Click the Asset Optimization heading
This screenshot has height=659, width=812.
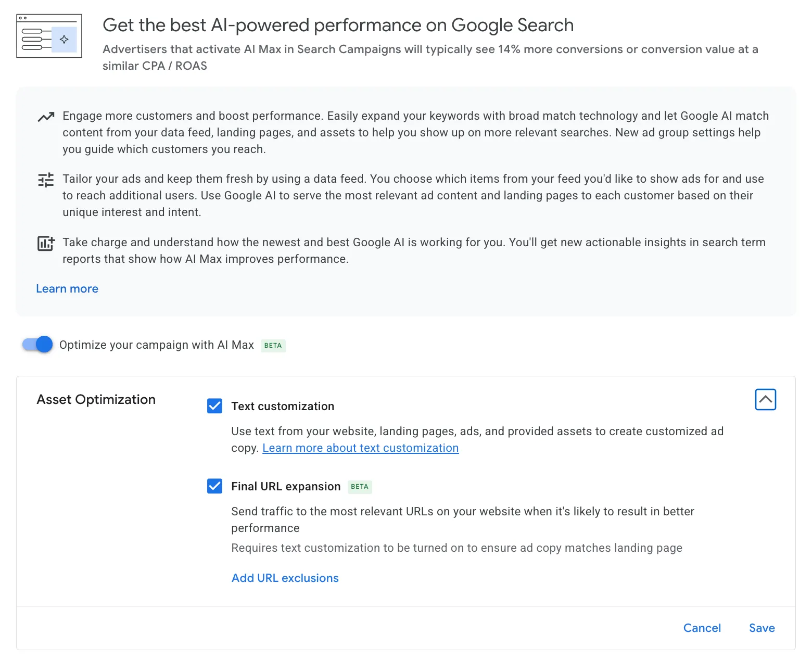pyautogui.click(x=96, y=400)
